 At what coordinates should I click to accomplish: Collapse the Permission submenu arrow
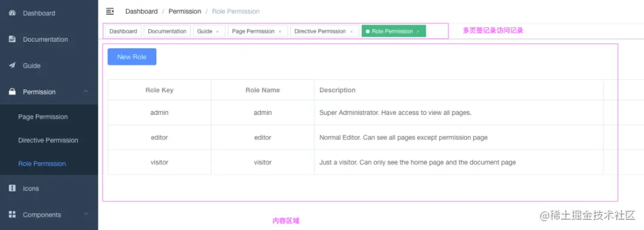click(86, 91)
